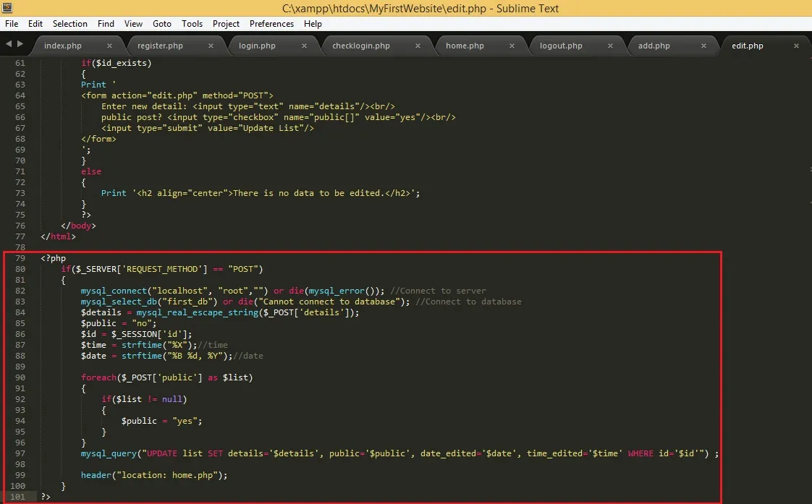812x504 pixels.
Task: Click the mysql_query function call
Action: [x=109, y=453]
